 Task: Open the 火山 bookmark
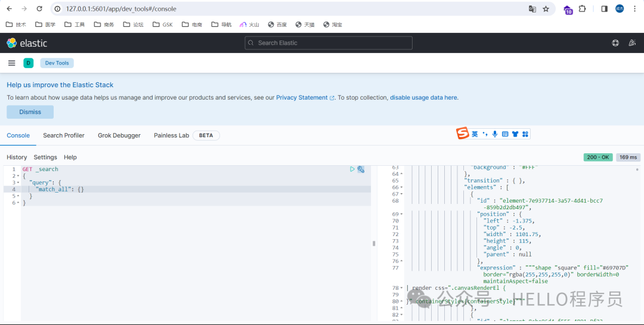point(249,24)
